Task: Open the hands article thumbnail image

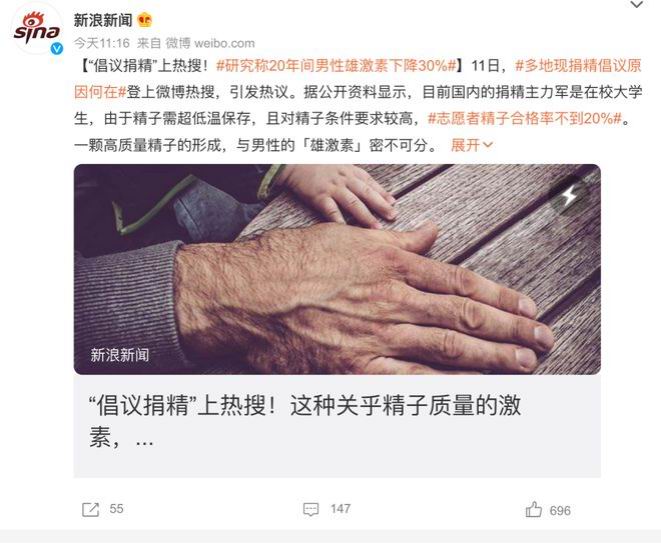Action: pyautogui.click(x=337, y=269)
